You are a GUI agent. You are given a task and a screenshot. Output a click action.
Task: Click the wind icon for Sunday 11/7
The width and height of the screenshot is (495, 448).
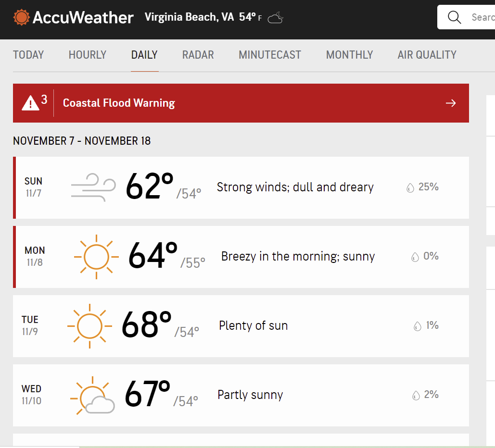click(93, 187)
